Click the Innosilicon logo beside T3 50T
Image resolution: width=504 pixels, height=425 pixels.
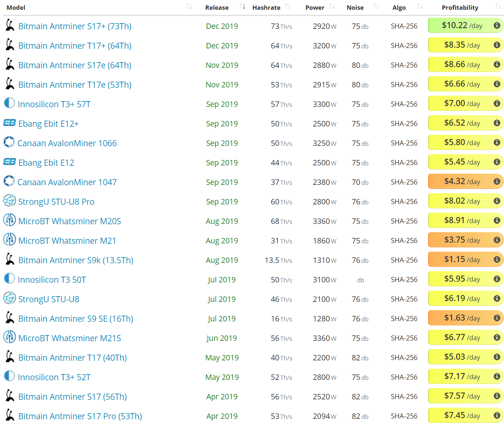point(9,279)
